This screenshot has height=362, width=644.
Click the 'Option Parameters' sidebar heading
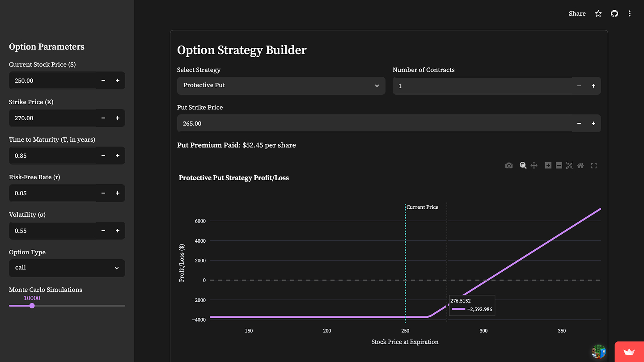(47, 47)
